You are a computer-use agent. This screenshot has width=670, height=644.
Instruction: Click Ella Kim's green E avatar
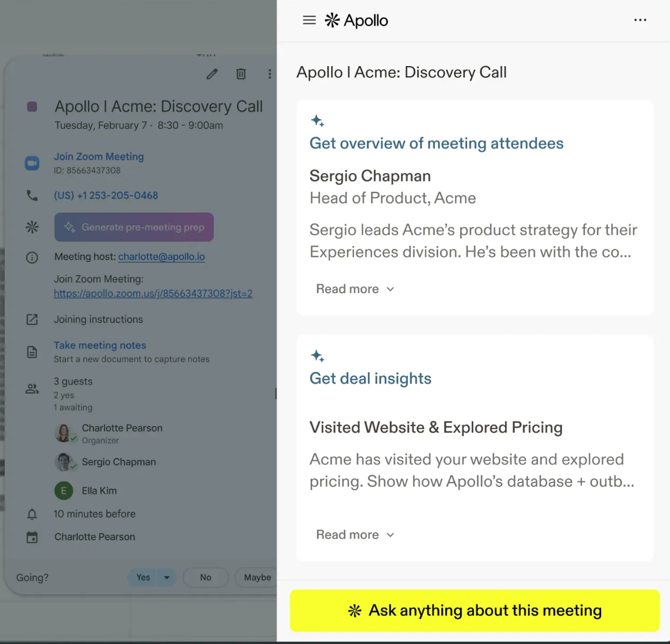click(x=64, y=491)
